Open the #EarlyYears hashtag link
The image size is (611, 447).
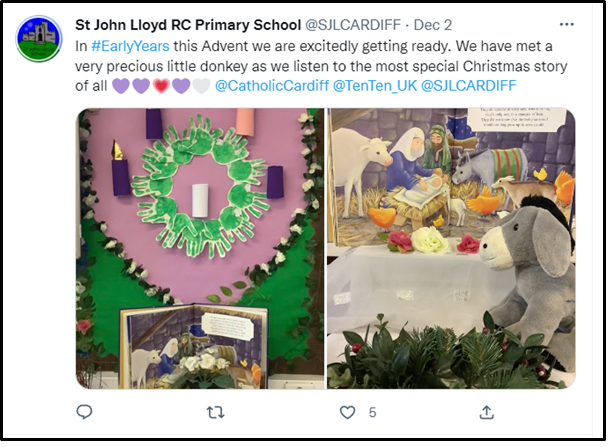pyautogui.click(x=130, y=46)
